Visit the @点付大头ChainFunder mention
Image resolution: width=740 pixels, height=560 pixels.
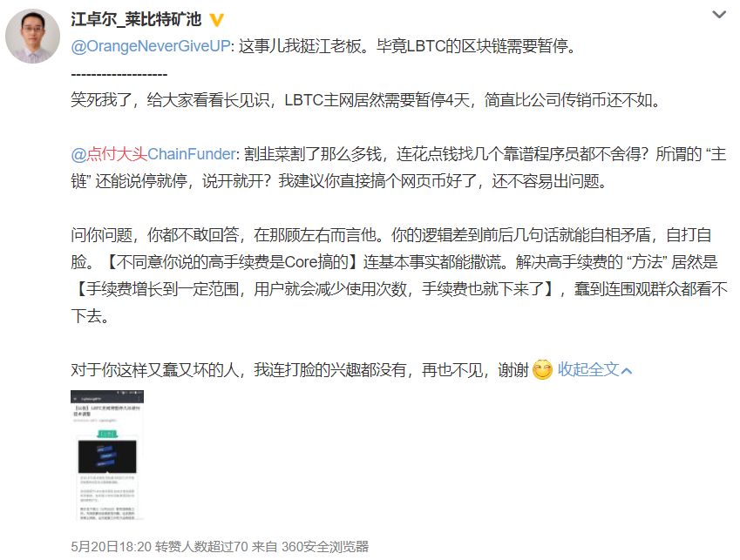point(153,154)
